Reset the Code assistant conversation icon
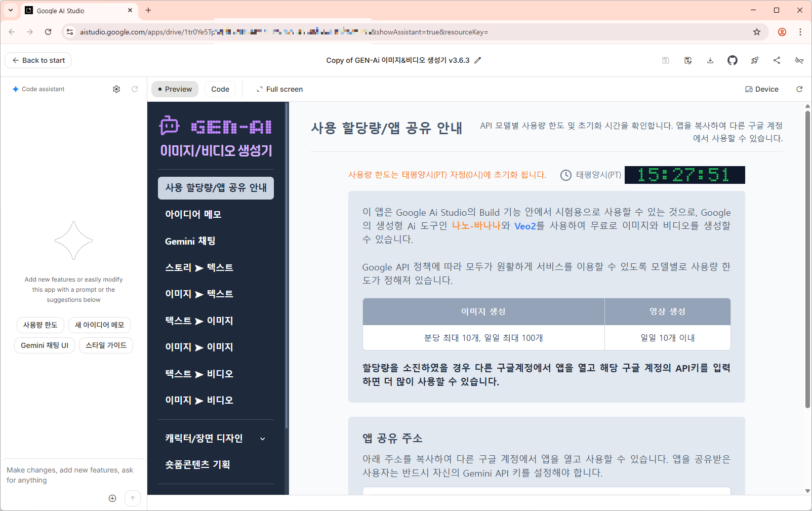 pos(135,89)
